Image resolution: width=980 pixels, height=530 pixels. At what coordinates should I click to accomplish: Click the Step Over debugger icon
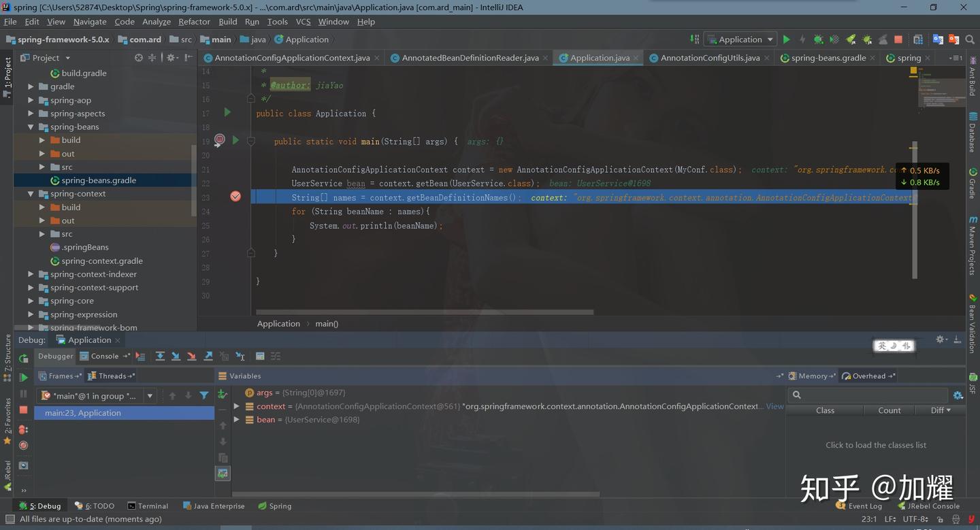[160, 356]
